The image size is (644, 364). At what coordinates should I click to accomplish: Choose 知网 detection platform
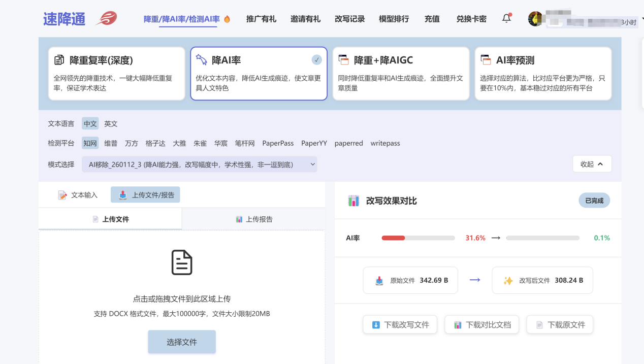click(x=90, y=143)
